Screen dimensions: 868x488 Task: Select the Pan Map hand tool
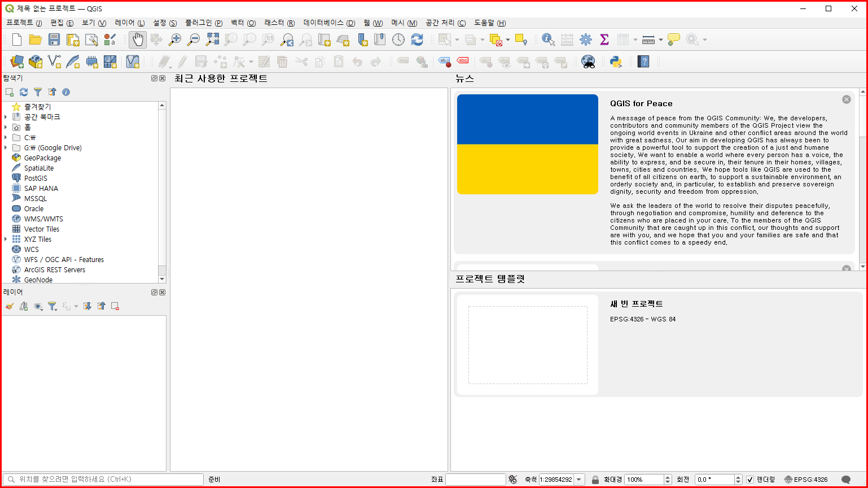pyautogui.click(x=138, y=40)
